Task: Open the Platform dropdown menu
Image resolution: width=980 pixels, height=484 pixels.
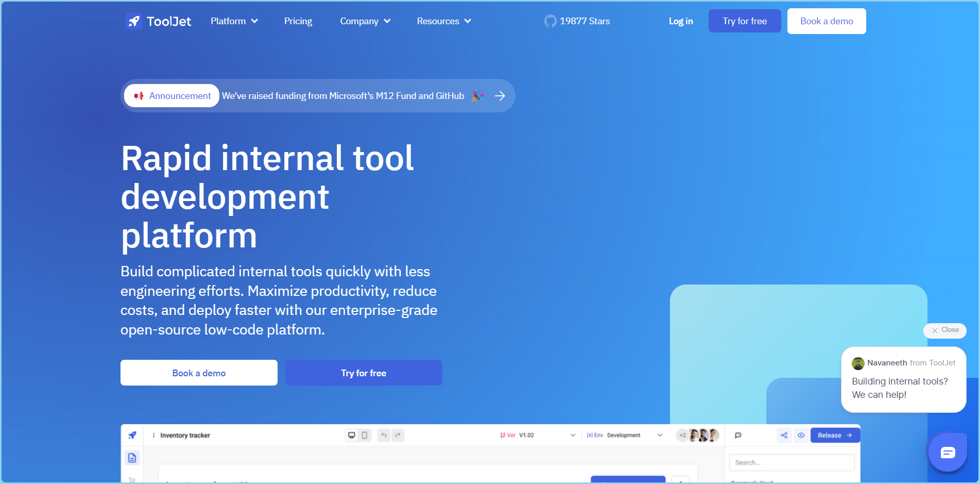Action: pyautogui.click(x=234, y=21)
